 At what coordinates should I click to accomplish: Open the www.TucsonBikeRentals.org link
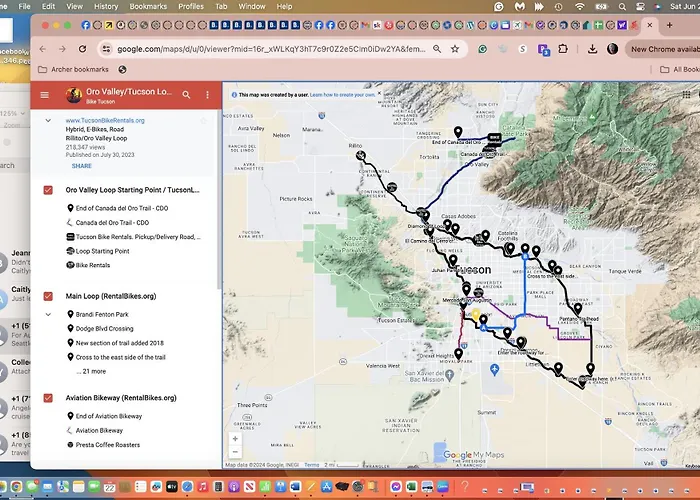coord(105,120)
